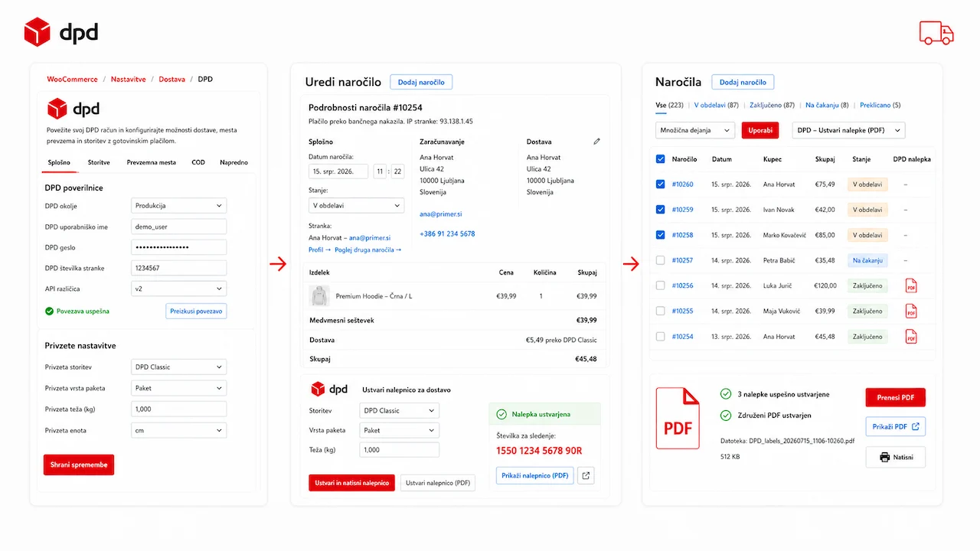This screenshot has width=980, height=551.
Task: Click the green check beside Povezava uspešna
Action: pyautogui.click(x=50, y=311)
